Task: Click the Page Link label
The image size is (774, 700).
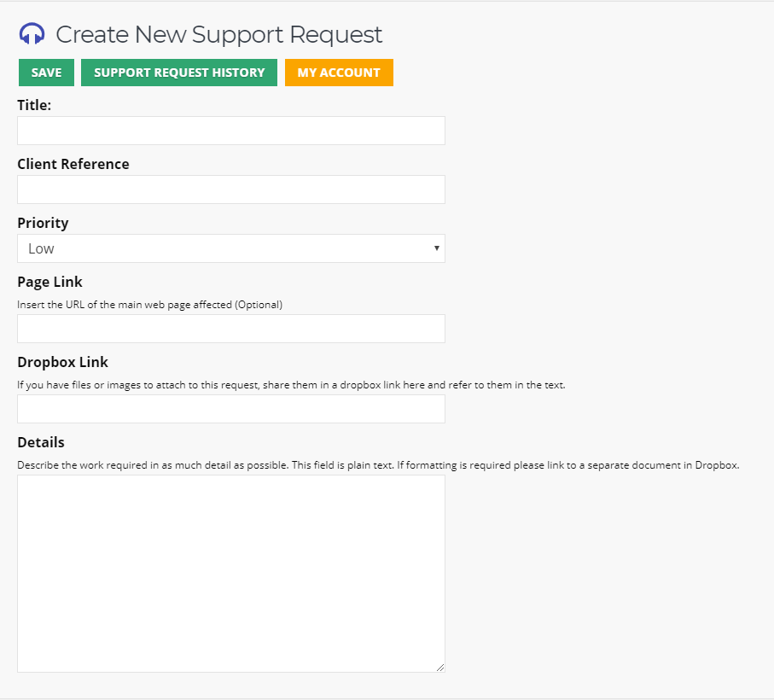Action: (x=49, y=282)
